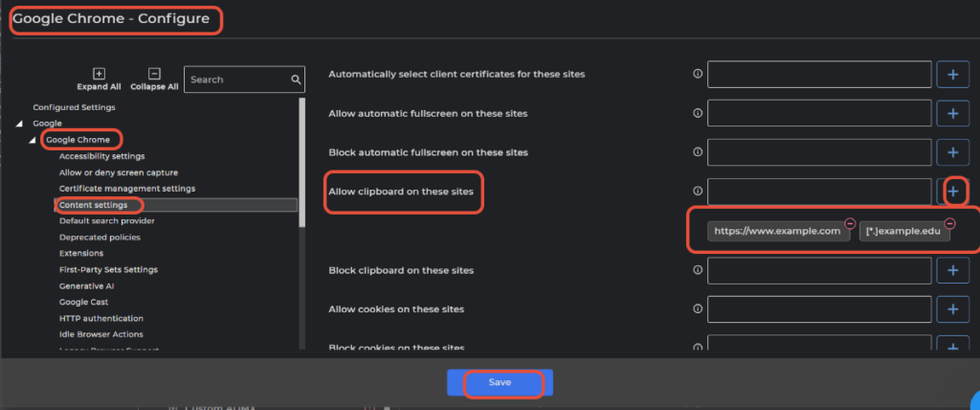This screenshot has height=410, width=980.
Task: Click the Expand All icon
Action: [x=99, y=73]
